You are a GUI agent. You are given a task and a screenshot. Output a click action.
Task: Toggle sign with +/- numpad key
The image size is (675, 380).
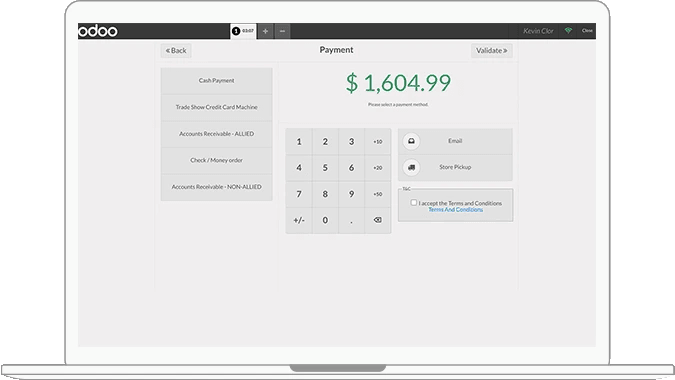pyautogui.click(x=299, y=220)
